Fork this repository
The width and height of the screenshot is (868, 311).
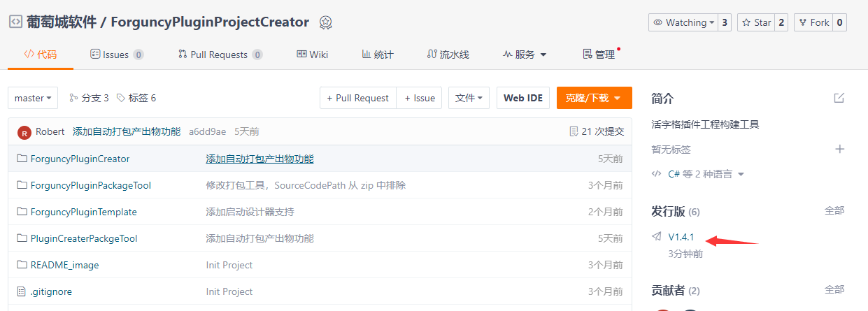813,22
